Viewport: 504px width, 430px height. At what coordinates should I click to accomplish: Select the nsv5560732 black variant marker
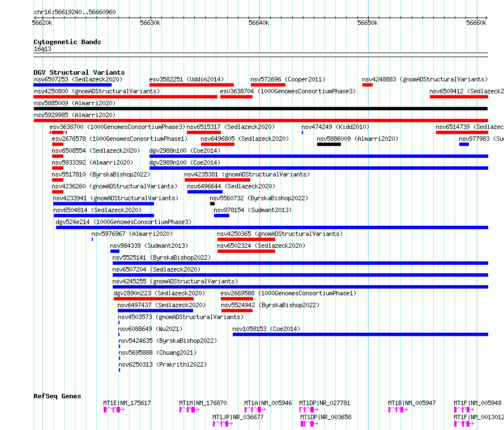212,204
